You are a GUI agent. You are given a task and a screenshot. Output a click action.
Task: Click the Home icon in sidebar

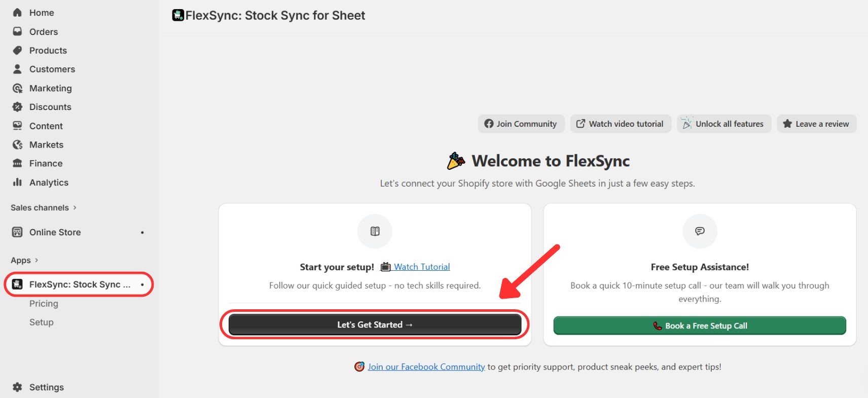point(17,13)
